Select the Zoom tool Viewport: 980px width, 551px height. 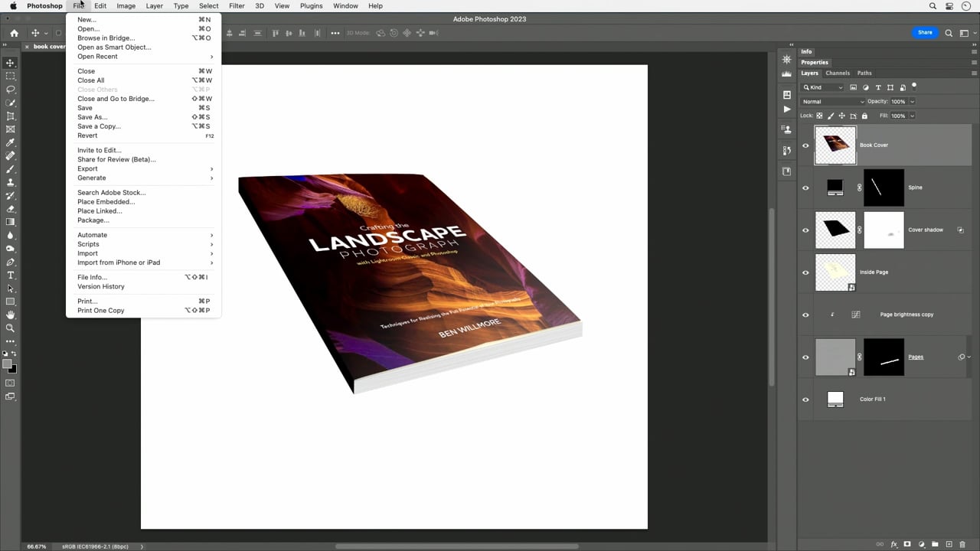click(x=10, y=328)
